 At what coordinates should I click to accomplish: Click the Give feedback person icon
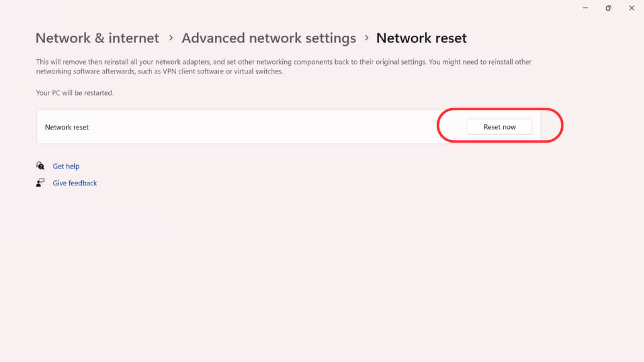point(40,183)
